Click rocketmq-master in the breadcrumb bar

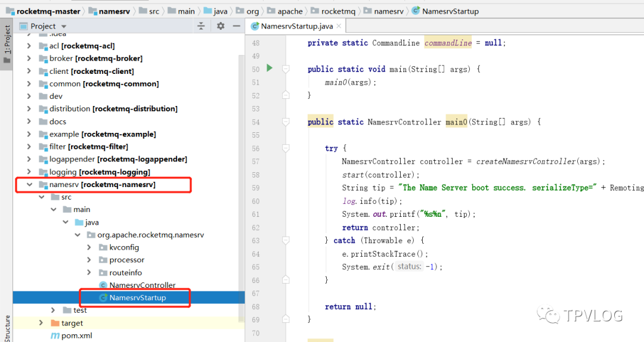tap(48, 11)
